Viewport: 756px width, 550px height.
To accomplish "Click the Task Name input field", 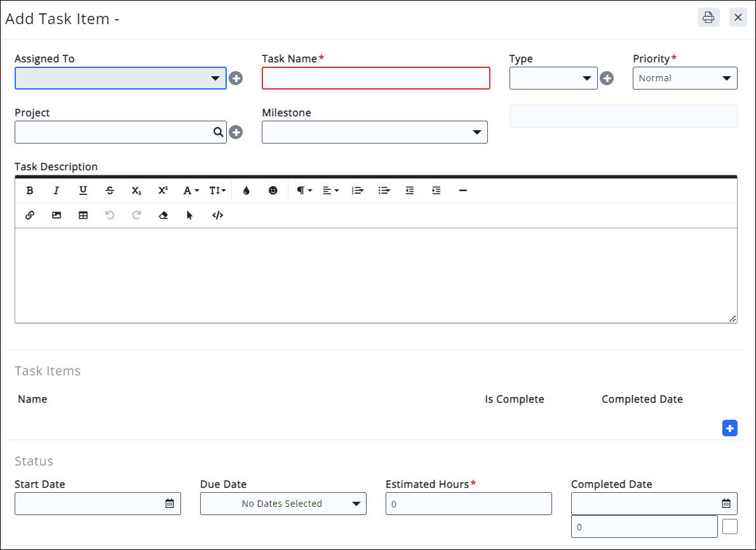I will point(376,78).
